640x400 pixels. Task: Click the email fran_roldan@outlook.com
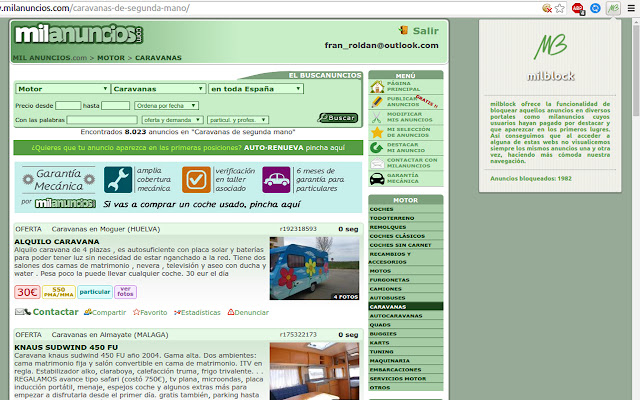(382, 45)
